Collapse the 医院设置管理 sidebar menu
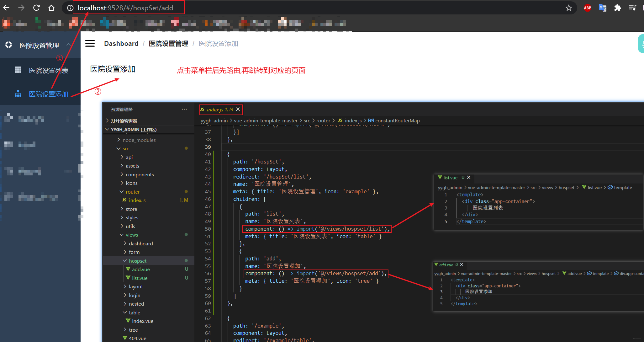 click(x=39, y=45)
